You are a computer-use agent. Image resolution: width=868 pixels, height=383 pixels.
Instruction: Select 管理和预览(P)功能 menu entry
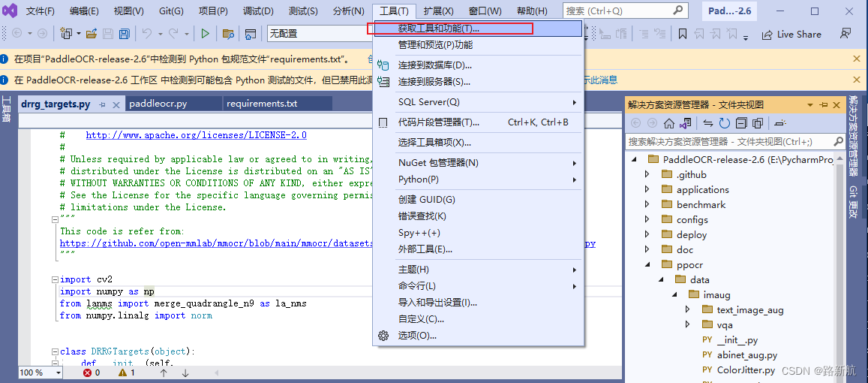click(x=479, y=44)
